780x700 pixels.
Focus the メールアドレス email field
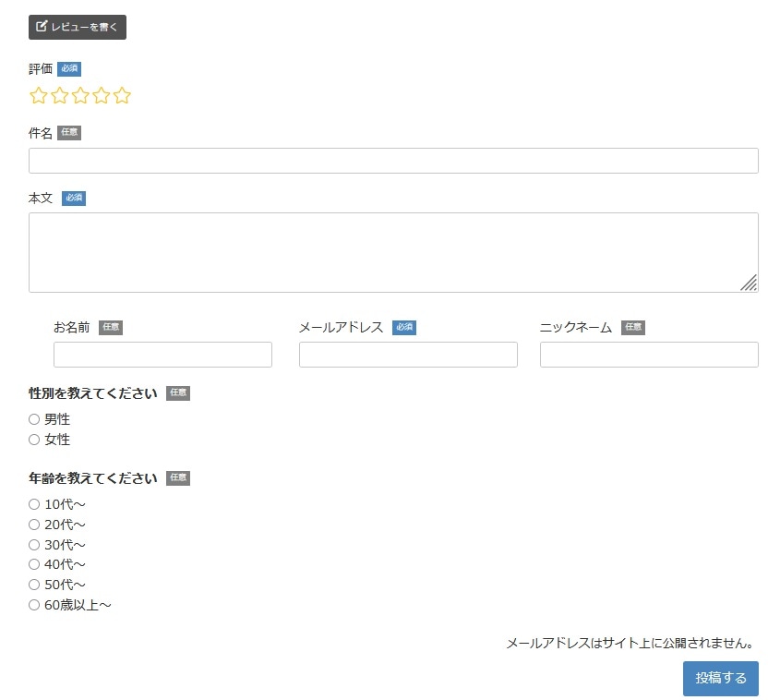click(408, 355)
